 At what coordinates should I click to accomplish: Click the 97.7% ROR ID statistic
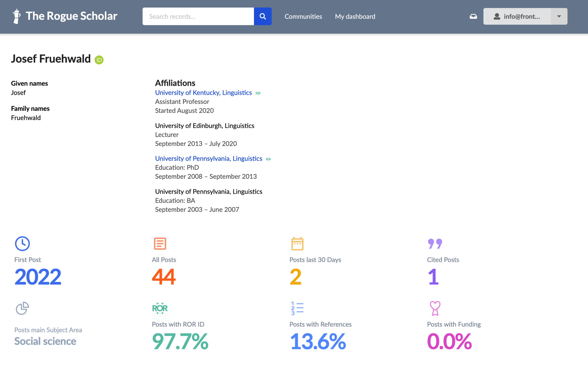tap(180, 342)
